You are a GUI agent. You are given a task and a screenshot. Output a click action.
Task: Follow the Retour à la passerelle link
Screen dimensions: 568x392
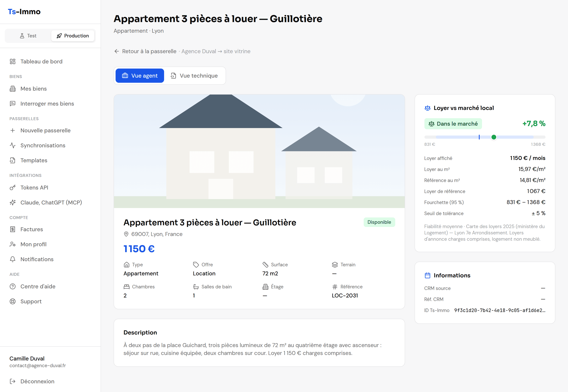(145, 51)
